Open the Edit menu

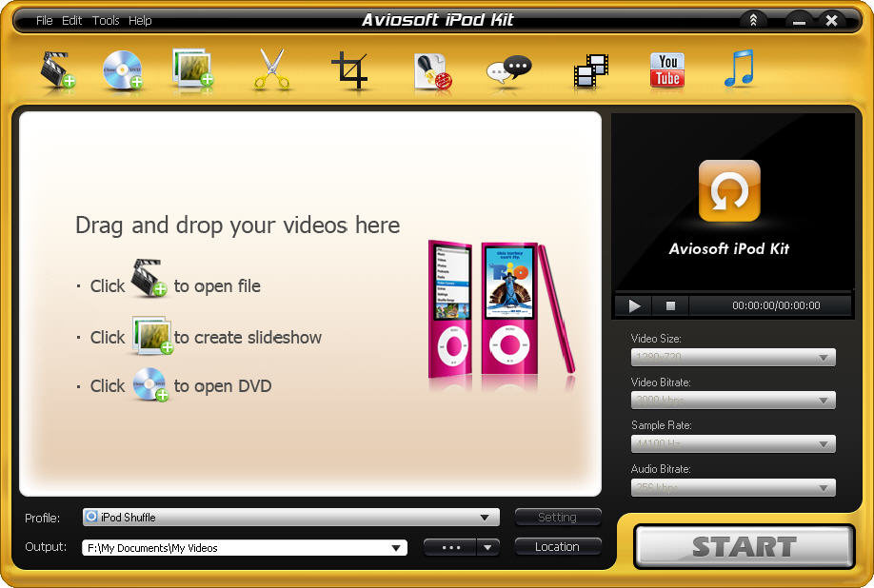[72, 21]
